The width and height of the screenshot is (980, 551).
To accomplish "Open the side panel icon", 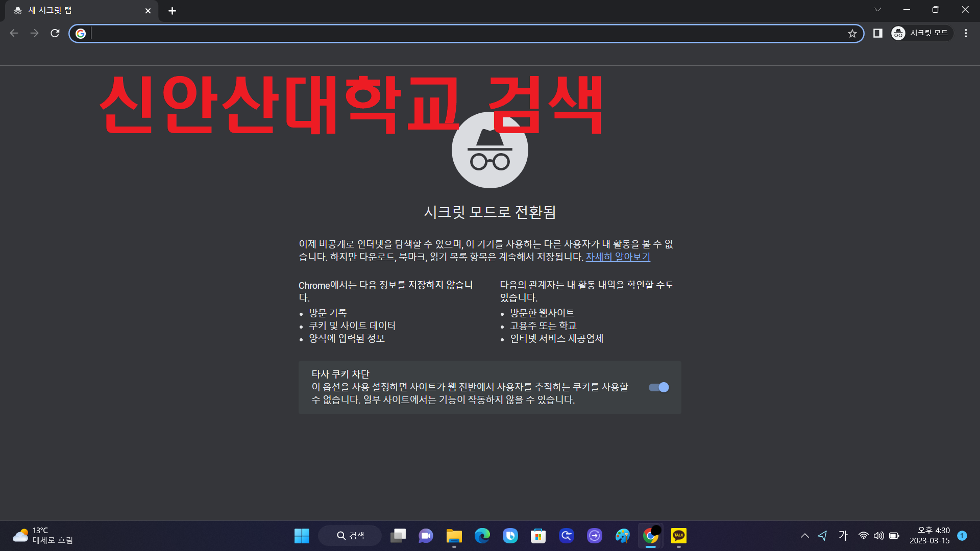I will 877,33.
